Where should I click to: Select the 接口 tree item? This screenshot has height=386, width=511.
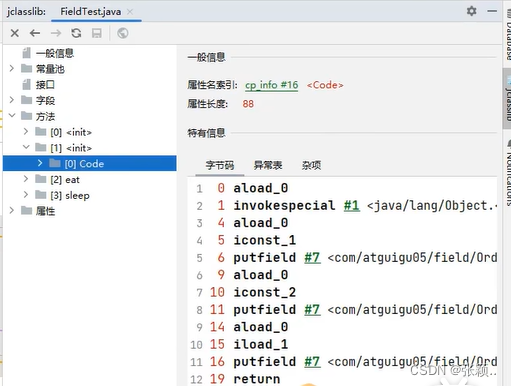click(x=45, y=85)
